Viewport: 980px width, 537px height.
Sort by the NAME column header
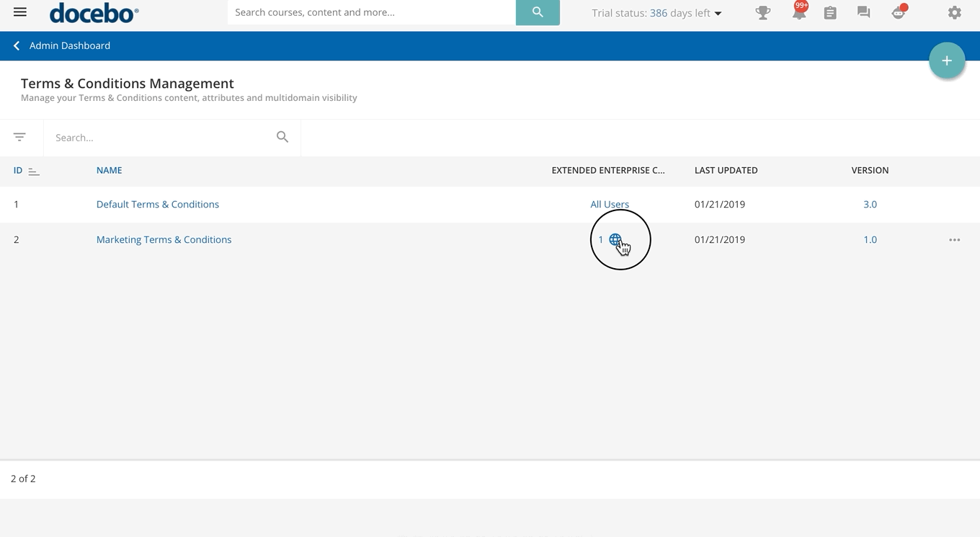109,171
